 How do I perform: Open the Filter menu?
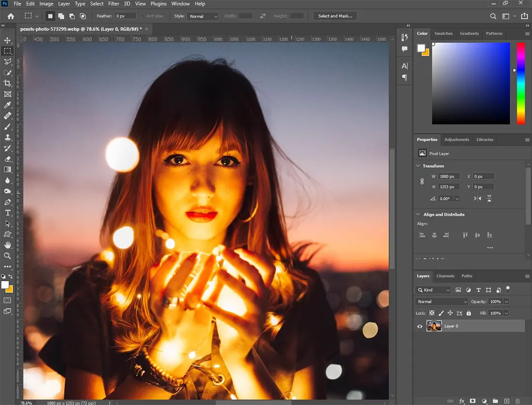pos(114,4)
